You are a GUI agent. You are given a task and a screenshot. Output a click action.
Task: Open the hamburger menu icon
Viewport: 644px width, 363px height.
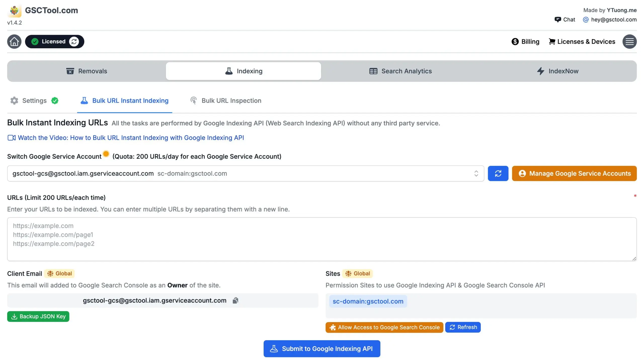[x=629, y=41]
